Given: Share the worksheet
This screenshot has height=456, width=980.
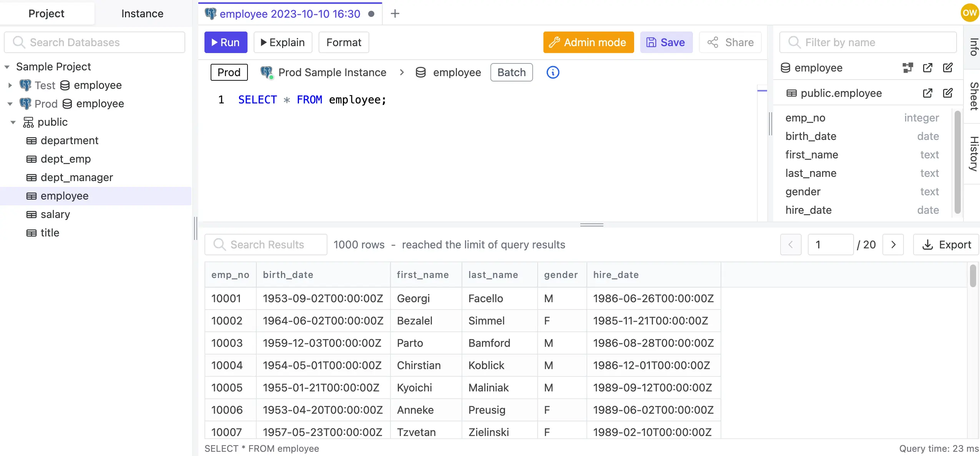Looking at the screenshot, I should [730, 42].
